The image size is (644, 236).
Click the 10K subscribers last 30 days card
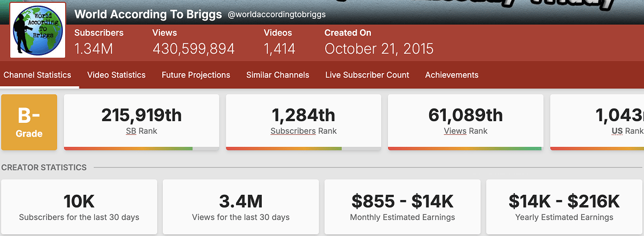point(79,207)
